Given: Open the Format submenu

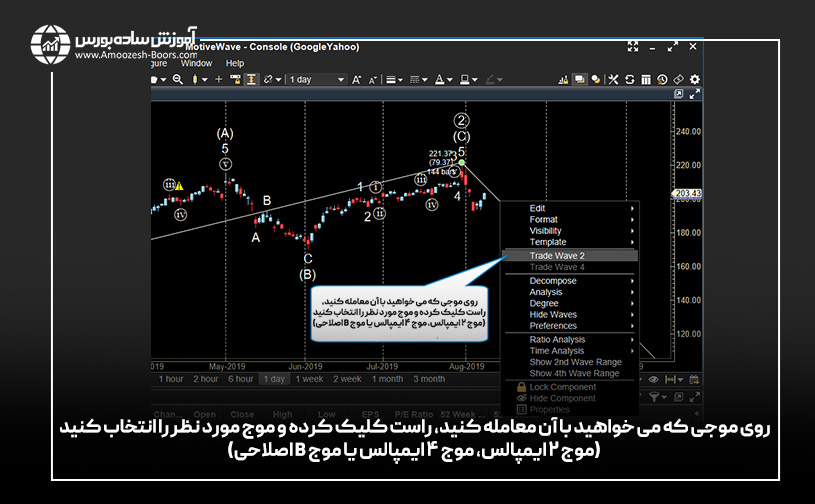Looking at the screenshot, I should point(570,220).
